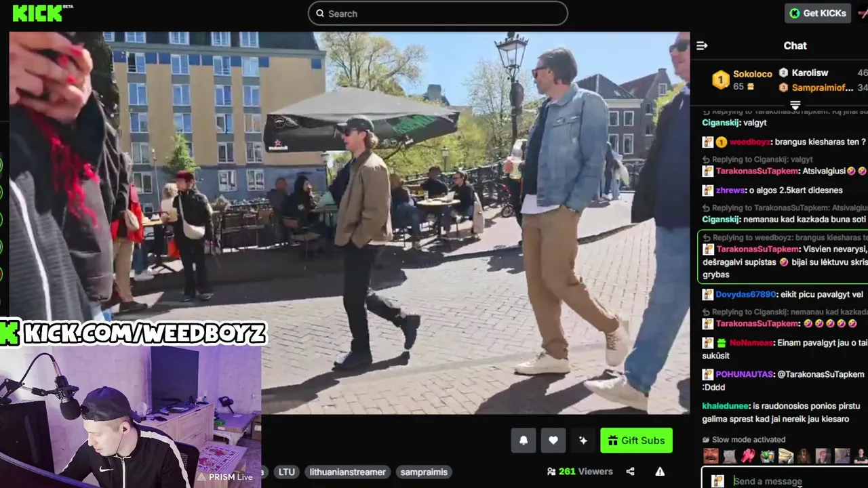Expand the chat leaderboard arrow
Screen dimensions: 868x488
point(795,105)
